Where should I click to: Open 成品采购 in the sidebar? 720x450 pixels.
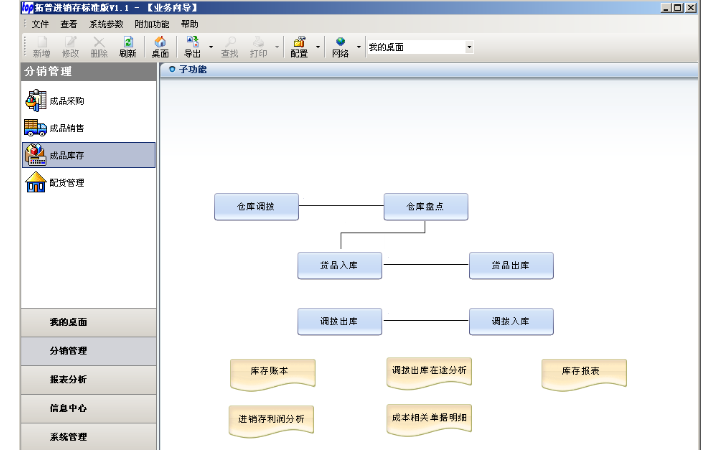(x=67, y=100)
